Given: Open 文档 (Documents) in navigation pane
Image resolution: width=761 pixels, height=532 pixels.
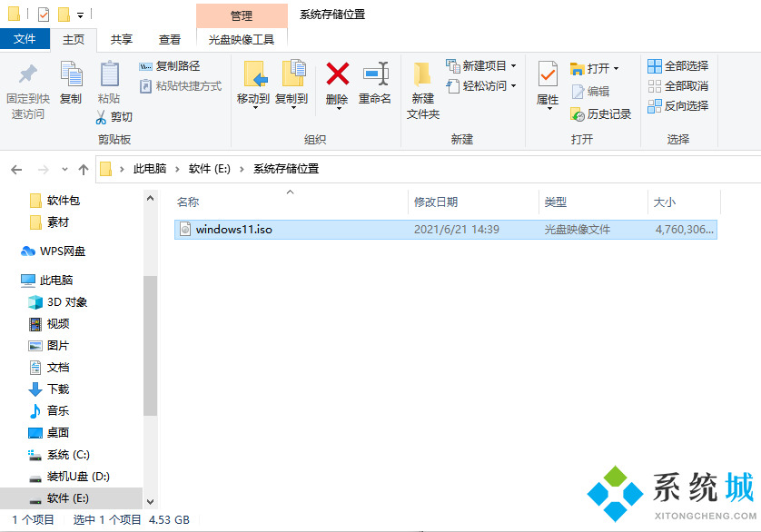Looking at the screenshot, I should point(49,368).
